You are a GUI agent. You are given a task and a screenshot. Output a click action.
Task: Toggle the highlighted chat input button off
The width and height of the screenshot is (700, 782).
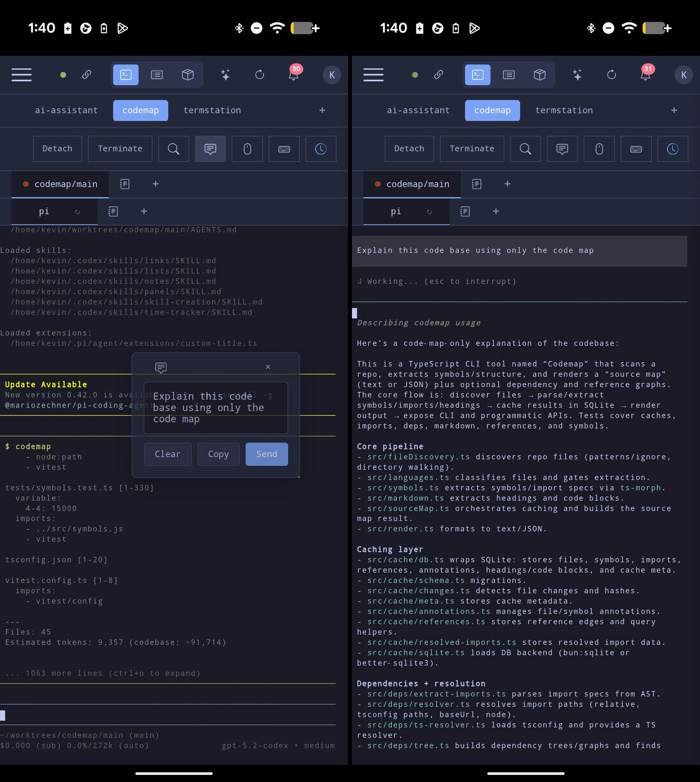point(210,149)
